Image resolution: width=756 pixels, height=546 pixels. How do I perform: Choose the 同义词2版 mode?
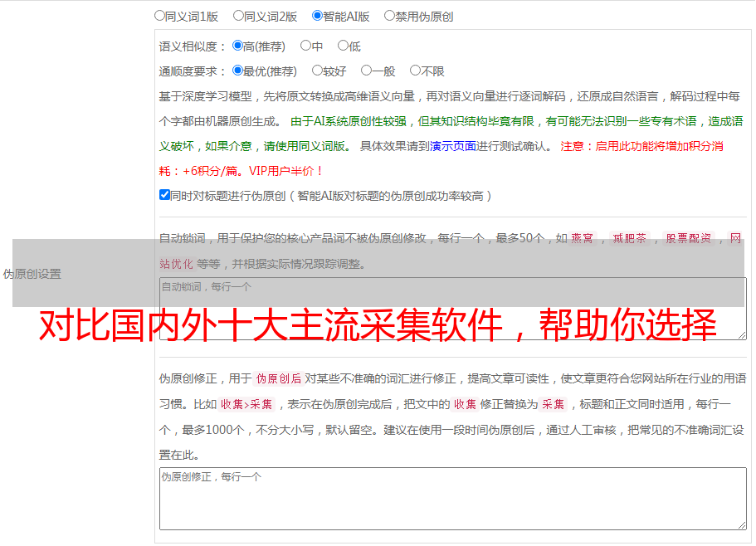coord(239,16)
